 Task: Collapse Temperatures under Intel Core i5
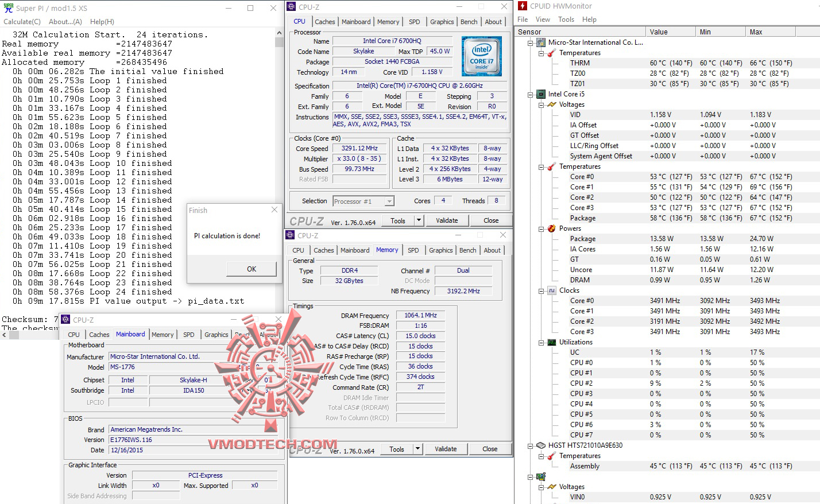[x=541, y=166]
